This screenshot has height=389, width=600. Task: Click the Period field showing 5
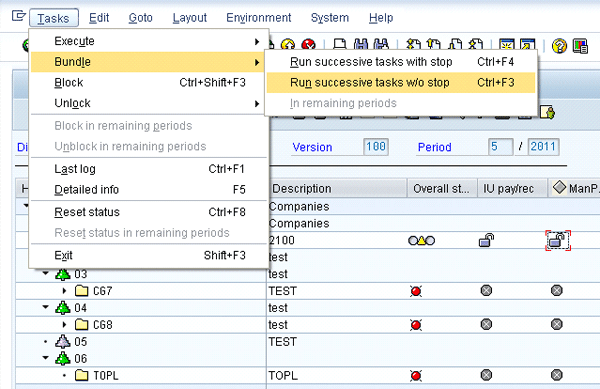pyautogui.click(x=501, y=147)
